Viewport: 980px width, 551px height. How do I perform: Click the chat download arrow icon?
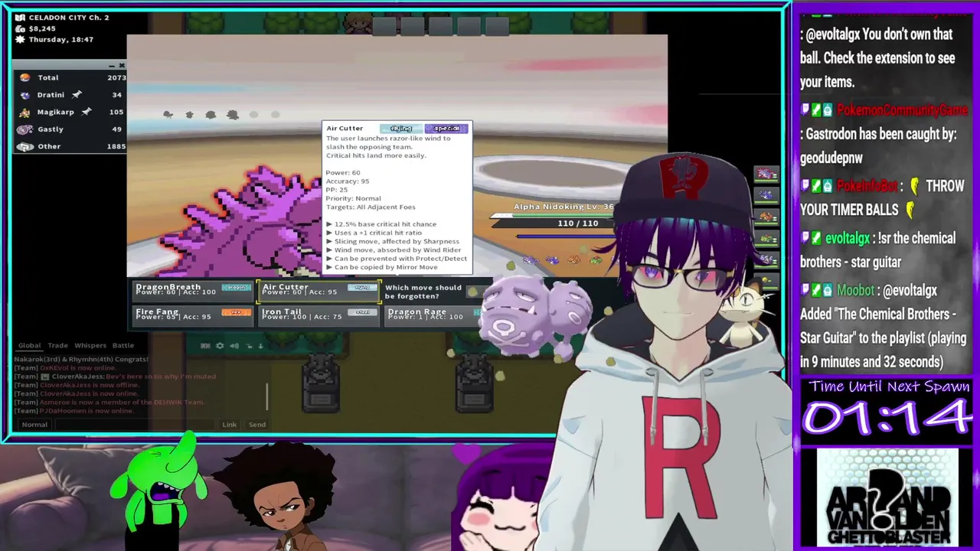[260, 346]
